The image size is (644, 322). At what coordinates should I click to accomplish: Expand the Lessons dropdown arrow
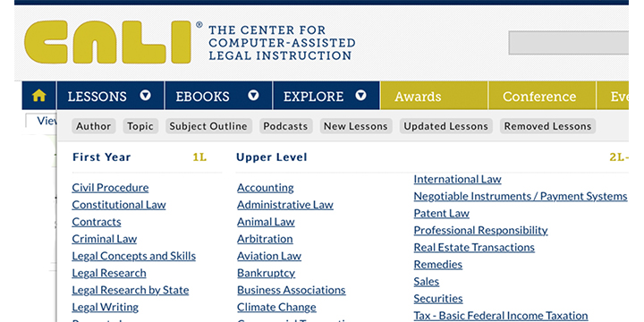coord(146,96)
